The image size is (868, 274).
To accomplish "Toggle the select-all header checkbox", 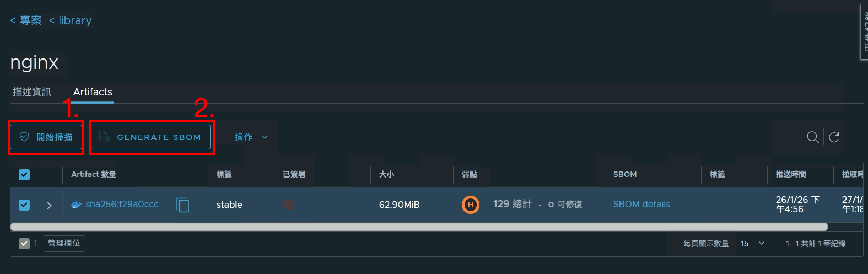I will tap(24, 175).
